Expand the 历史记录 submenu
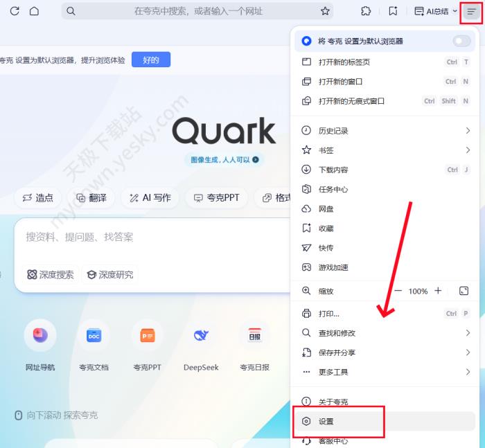This screenshot has height=448, width=485. [385, 131]
